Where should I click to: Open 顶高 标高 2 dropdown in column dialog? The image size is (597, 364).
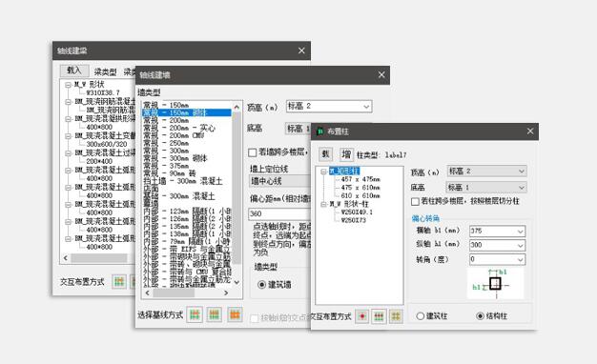(x=486, y=172)
